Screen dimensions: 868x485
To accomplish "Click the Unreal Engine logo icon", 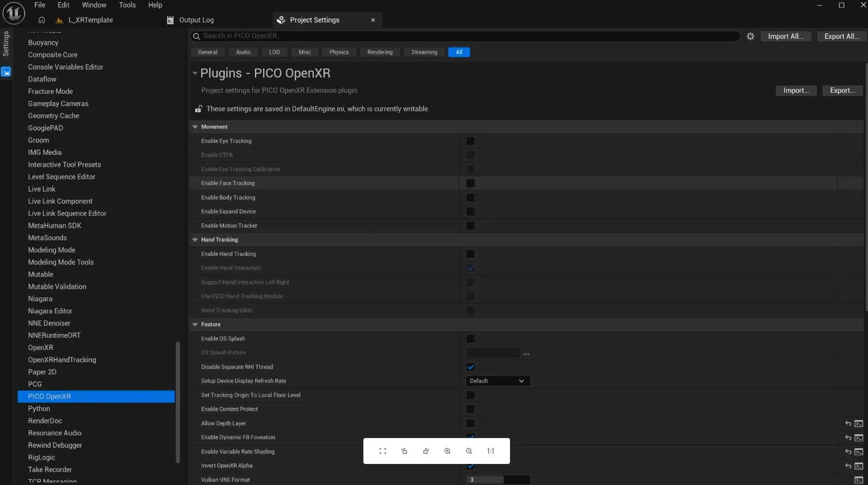I will [x=13, y=13].
